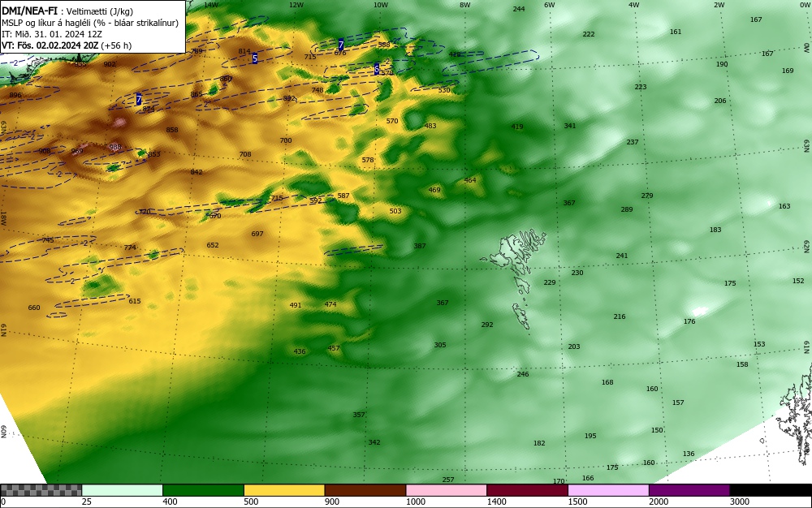The height and width of the screenshot is (508, 812).
Task: Click the grid value 152
Action: [x=798, y=281]
